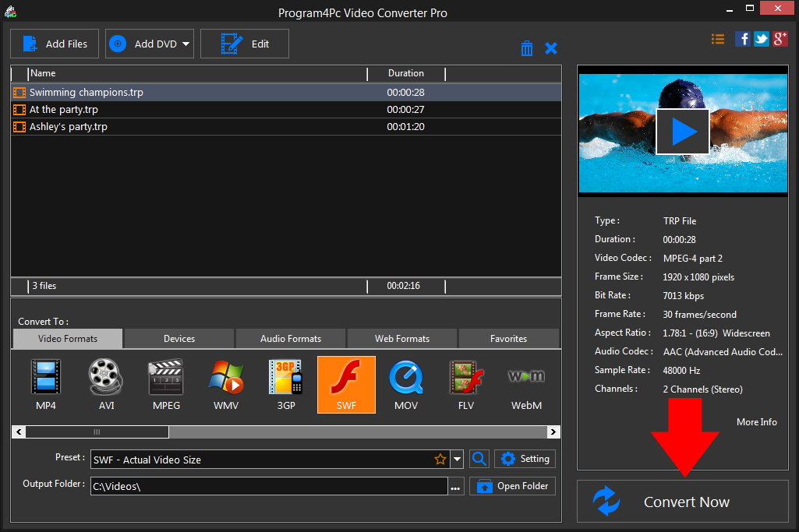The image size is (799, 532).
Task: Star the current preset as favorite
Action: coord(440,459)
